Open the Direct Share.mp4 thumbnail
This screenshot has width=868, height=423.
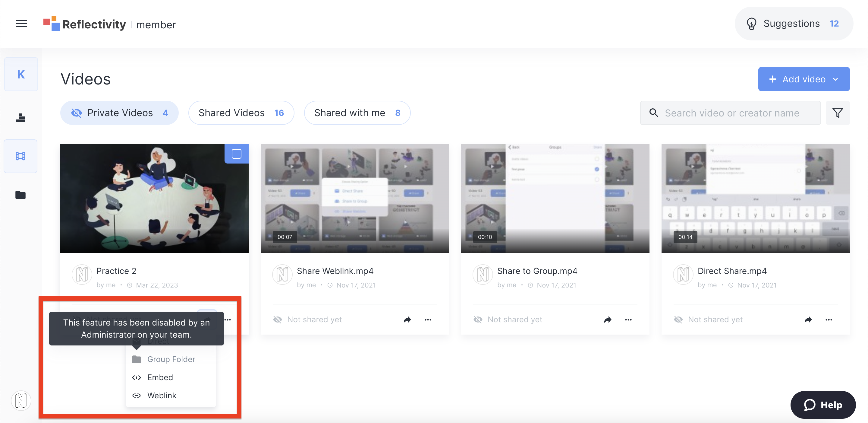tap(756, 198)
